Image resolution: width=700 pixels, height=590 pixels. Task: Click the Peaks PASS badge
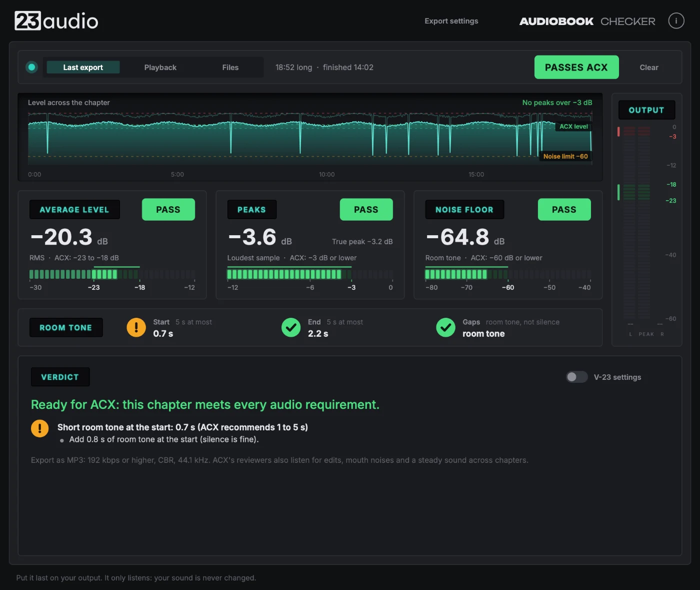tap(366, 210)
